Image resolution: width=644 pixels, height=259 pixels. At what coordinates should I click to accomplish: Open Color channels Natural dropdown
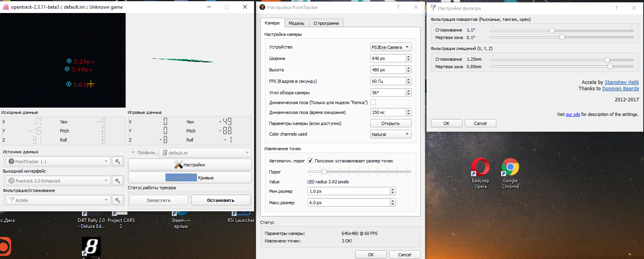(x=390, y=134)
